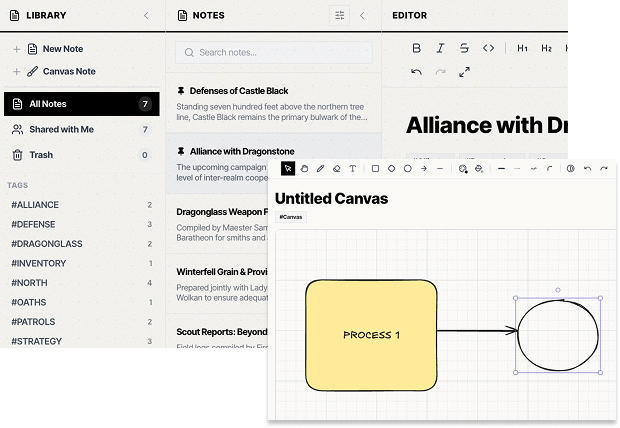
Task: Expand editor to fullscreen
Action: click(464, 72)
